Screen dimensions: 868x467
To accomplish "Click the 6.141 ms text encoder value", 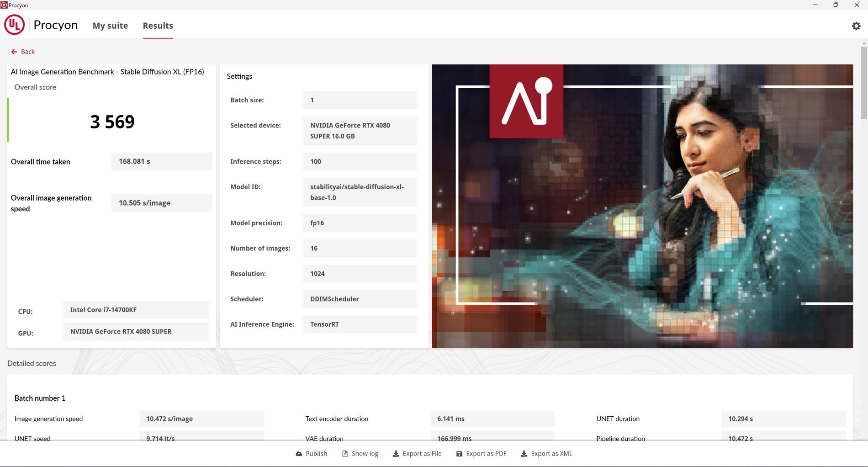I will point(492,419).
